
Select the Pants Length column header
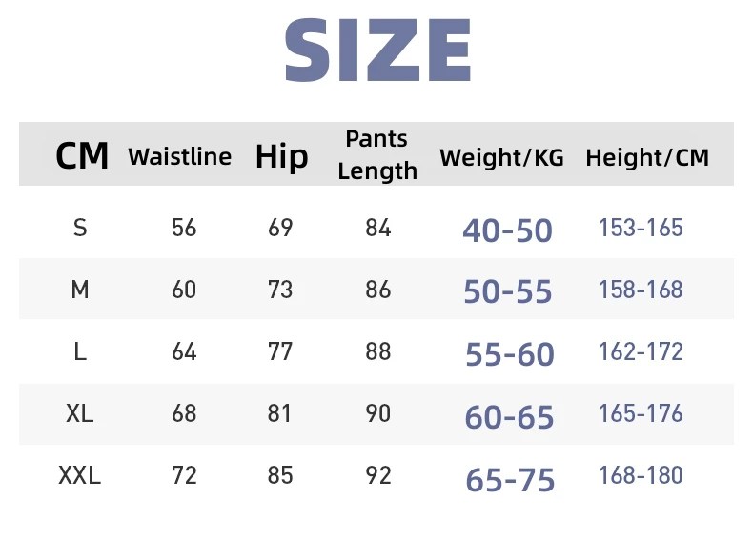point(377,154)
